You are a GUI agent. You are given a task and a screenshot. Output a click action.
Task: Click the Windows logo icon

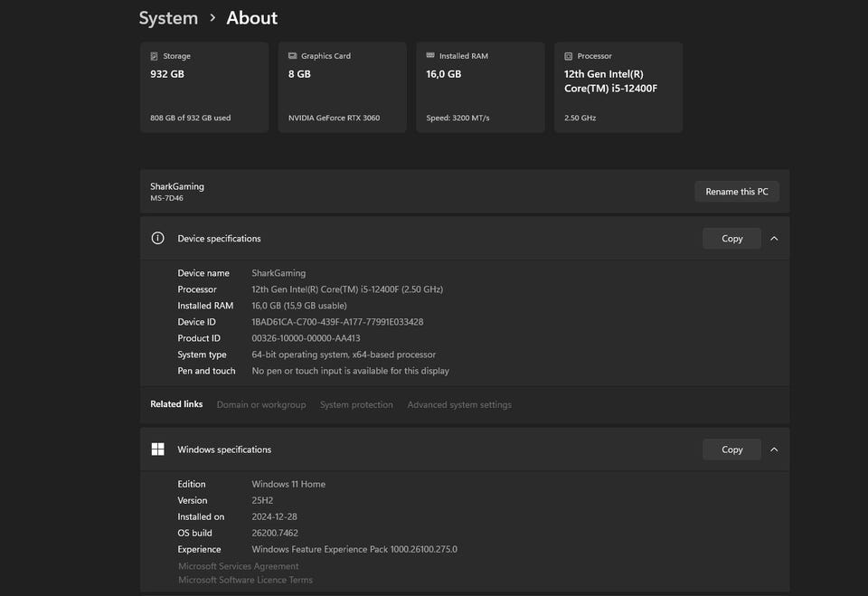pos(158,449)
